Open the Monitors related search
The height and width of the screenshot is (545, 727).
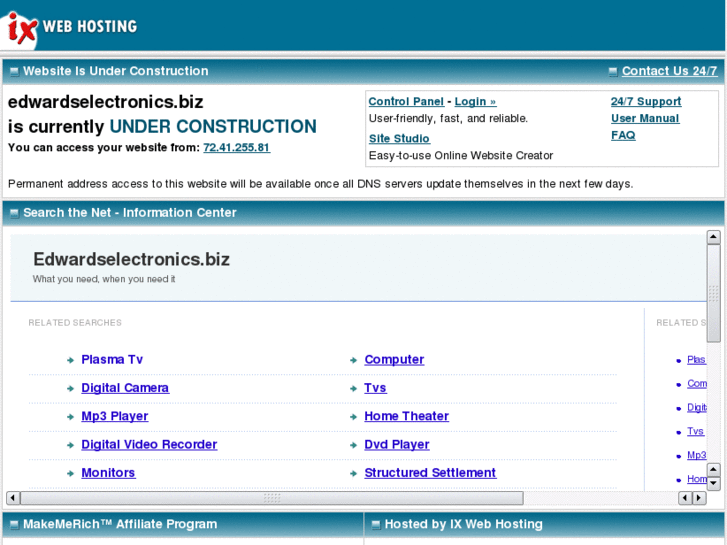click(108, 473)
